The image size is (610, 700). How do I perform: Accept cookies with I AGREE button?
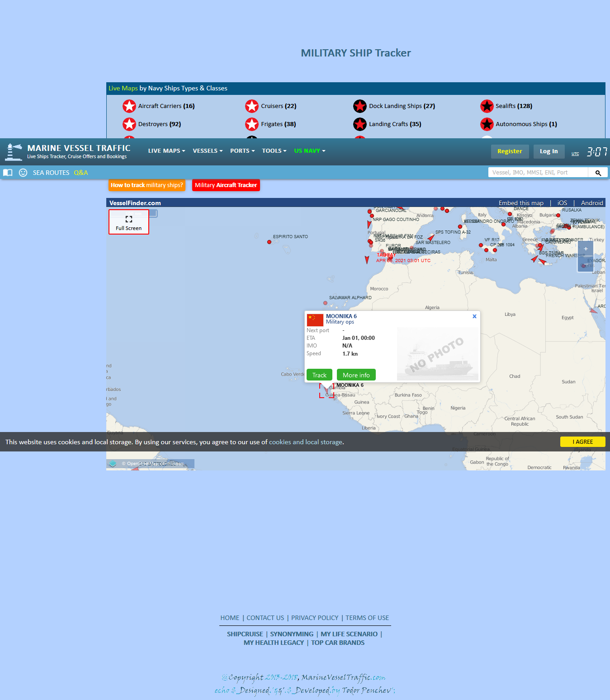coord(582,442)
